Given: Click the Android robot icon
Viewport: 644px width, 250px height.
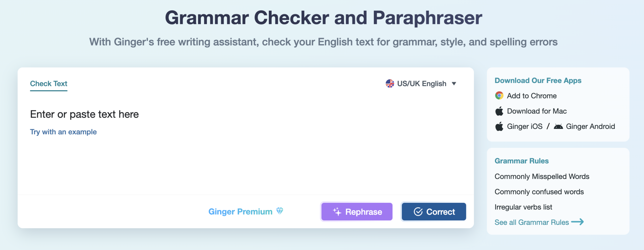Looking at the screenshot, I should (x=558, y=126).
